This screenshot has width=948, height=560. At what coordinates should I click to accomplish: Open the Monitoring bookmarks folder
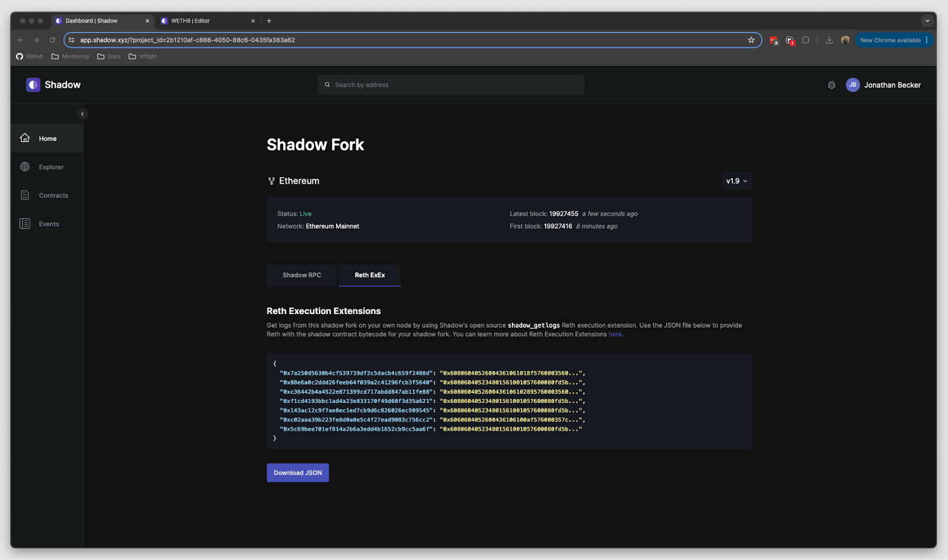(x=70, y=56)
